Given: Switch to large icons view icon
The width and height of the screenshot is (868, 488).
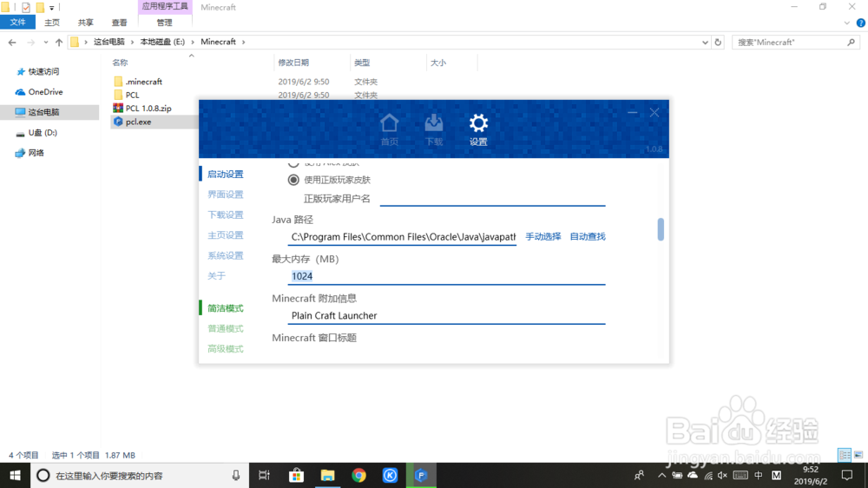Looking at the screenshot, I should click(x=858, y=455).
